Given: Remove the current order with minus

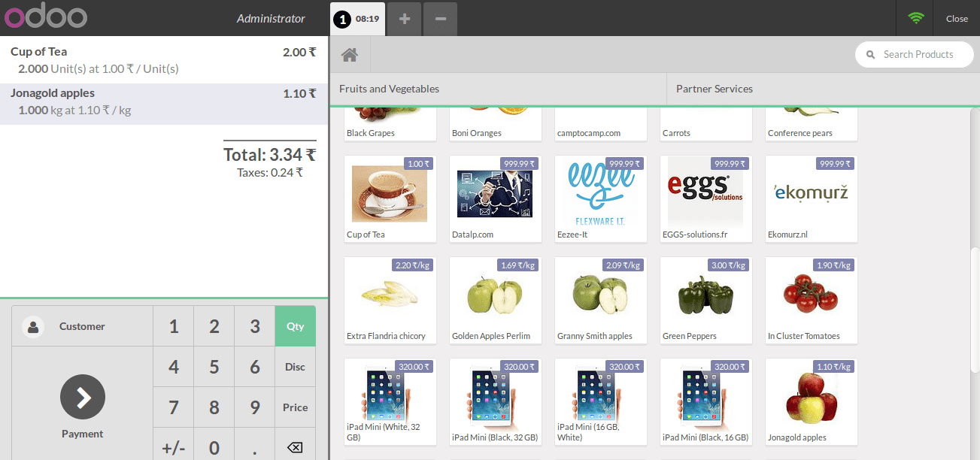Looking at the screenshot, I should (441, 19).
